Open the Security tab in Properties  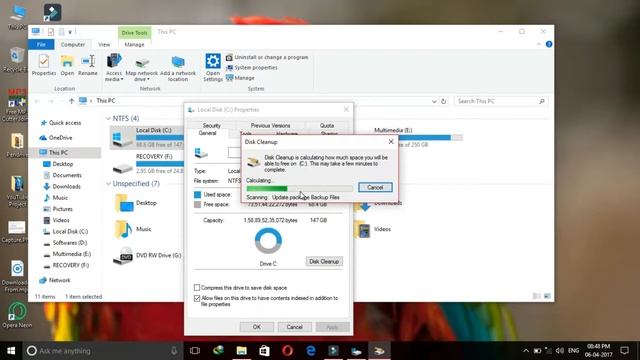[x=211, y=126]
